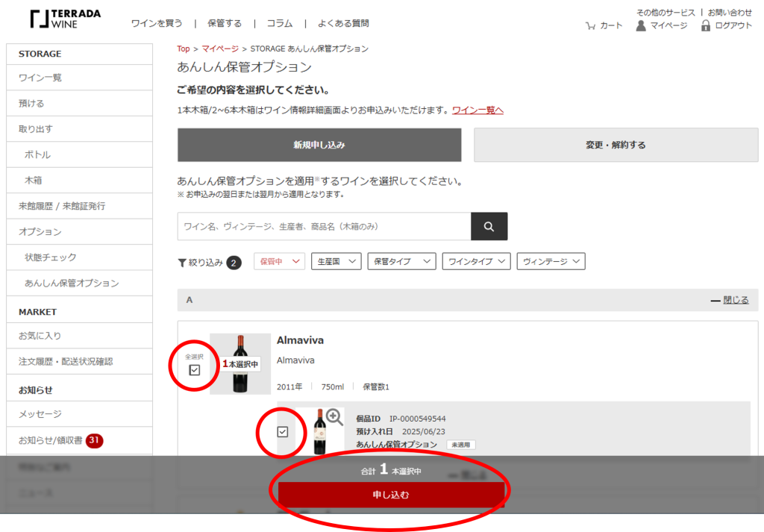Click the wine search input field
This screenshot has width=764, height=532.
(x=325, y=226)
